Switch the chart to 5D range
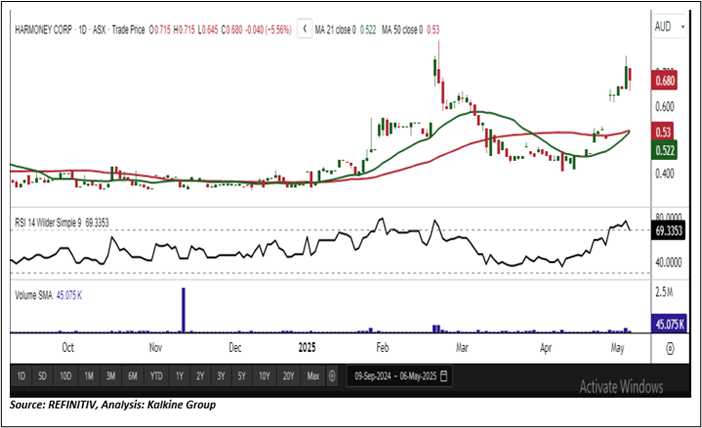Image resolution: width=702 pixels, height=428 pixels. click(x=43, y=376)
